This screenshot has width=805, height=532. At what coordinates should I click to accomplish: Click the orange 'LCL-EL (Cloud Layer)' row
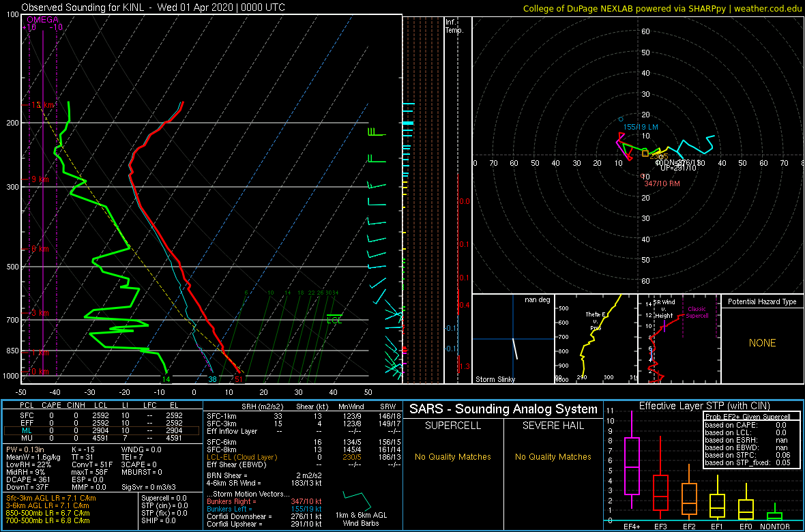(x=304, y=457)
